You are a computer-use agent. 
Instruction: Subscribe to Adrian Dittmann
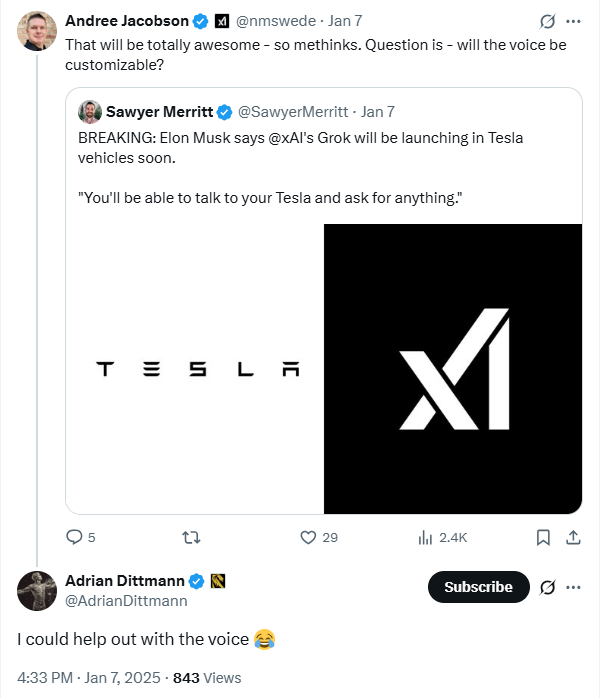tap(478, 587)
